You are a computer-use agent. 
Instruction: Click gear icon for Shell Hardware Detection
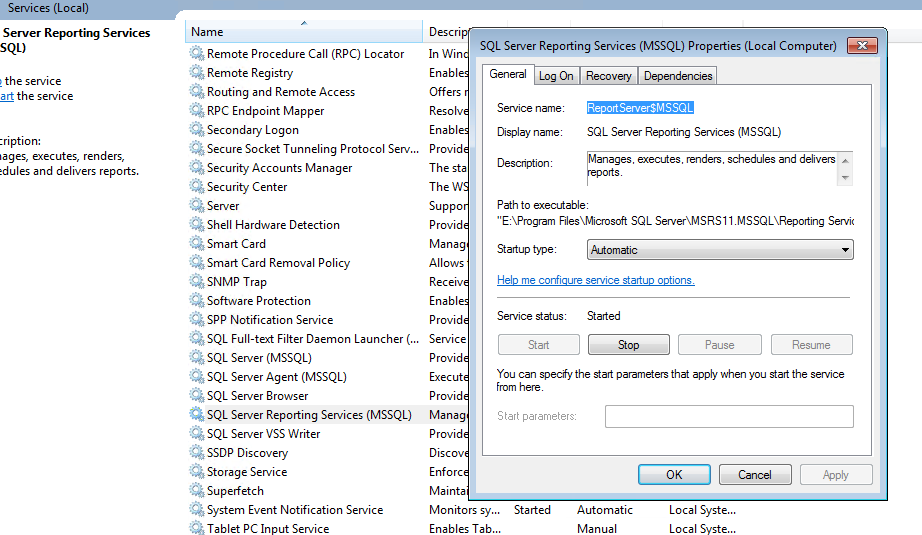pos(196,225)
